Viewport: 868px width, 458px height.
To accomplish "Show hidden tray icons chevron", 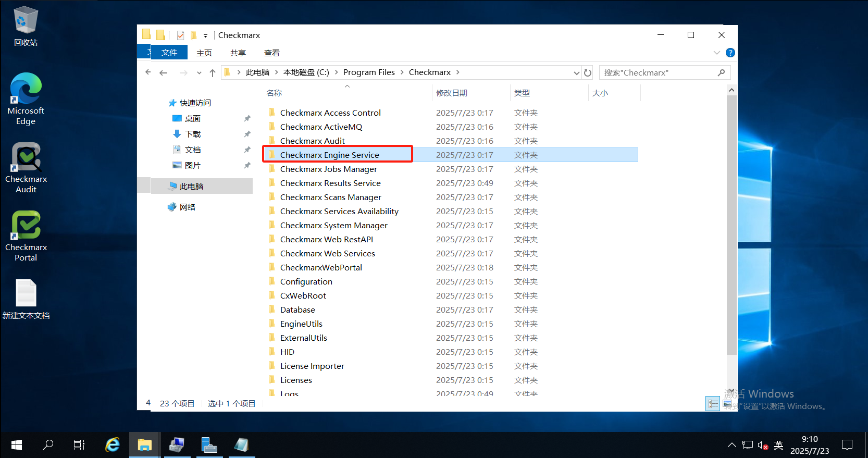I will pyautogui.click(x=731, y=445).
